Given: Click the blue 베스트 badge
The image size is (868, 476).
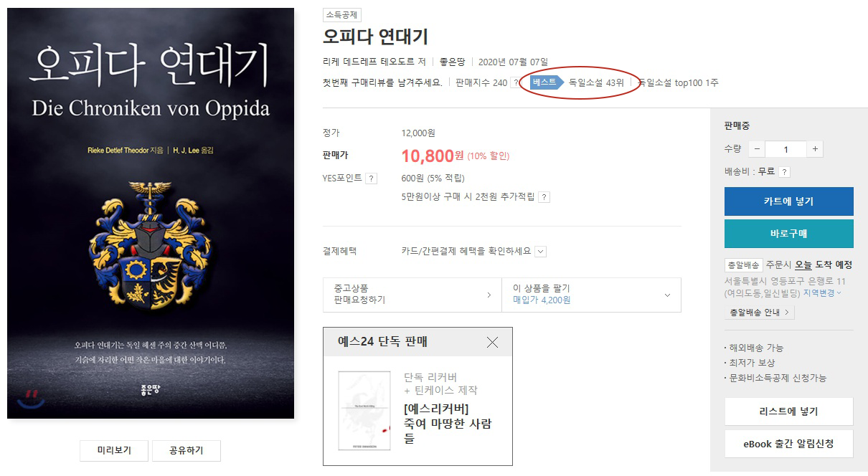Looking at the screenshot, I should click(547, 82).
